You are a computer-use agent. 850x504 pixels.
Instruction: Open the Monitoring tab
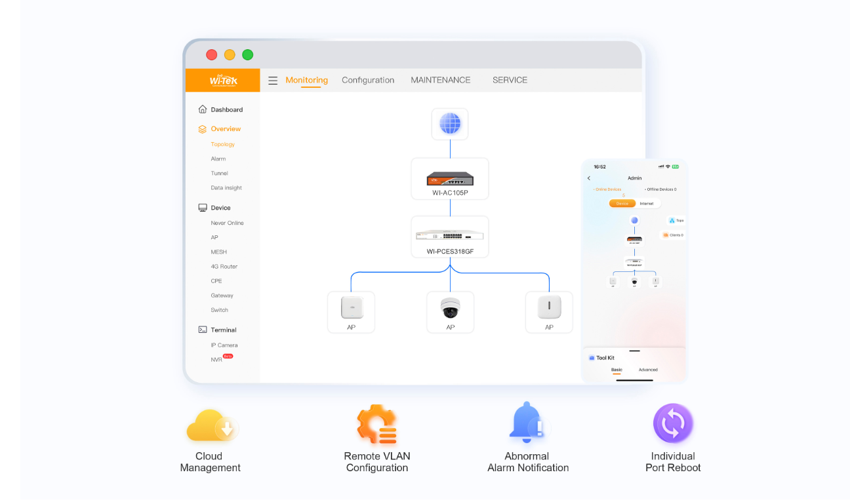pyautogui.click(x=306, y=80)
